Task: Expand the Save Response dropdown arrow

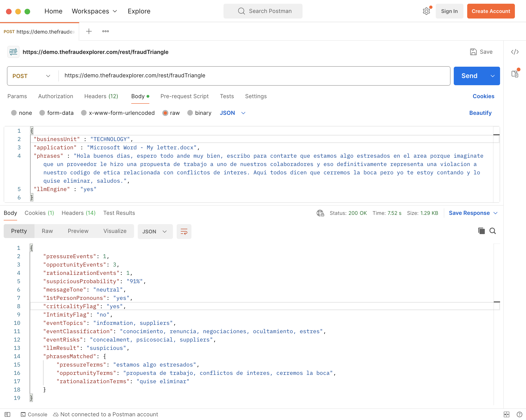Action: [x=495, y=213]
